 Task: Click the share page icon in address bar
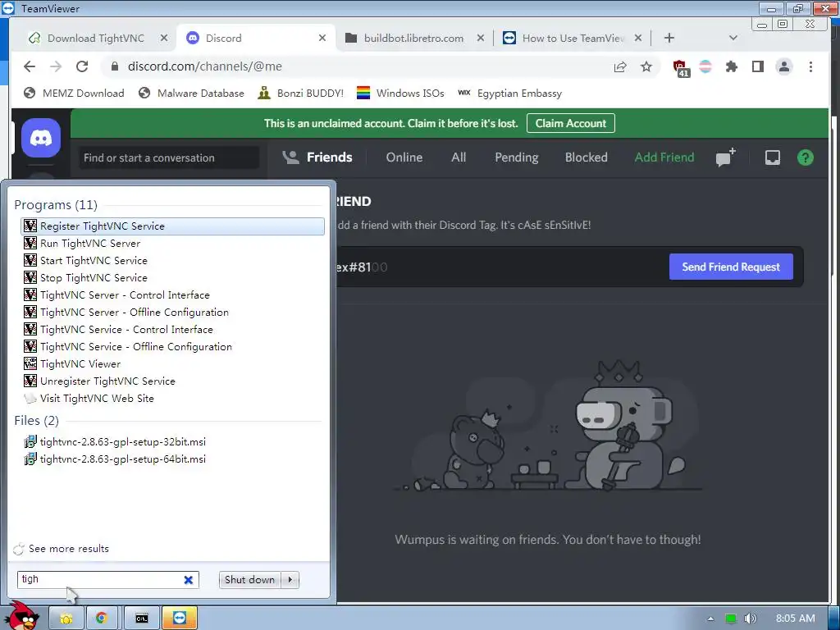[x=620, y=66]
